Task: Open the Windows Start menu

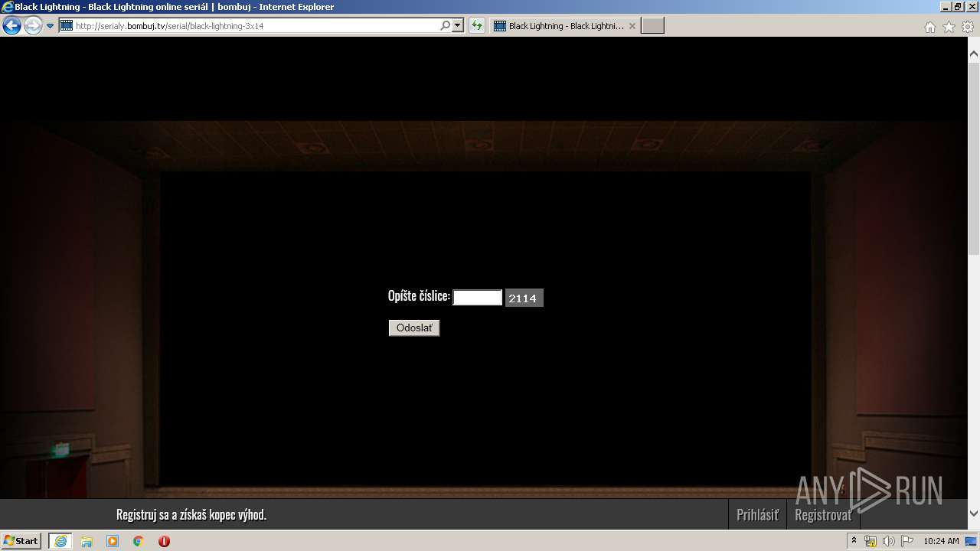Action: [x=21, y=541]
